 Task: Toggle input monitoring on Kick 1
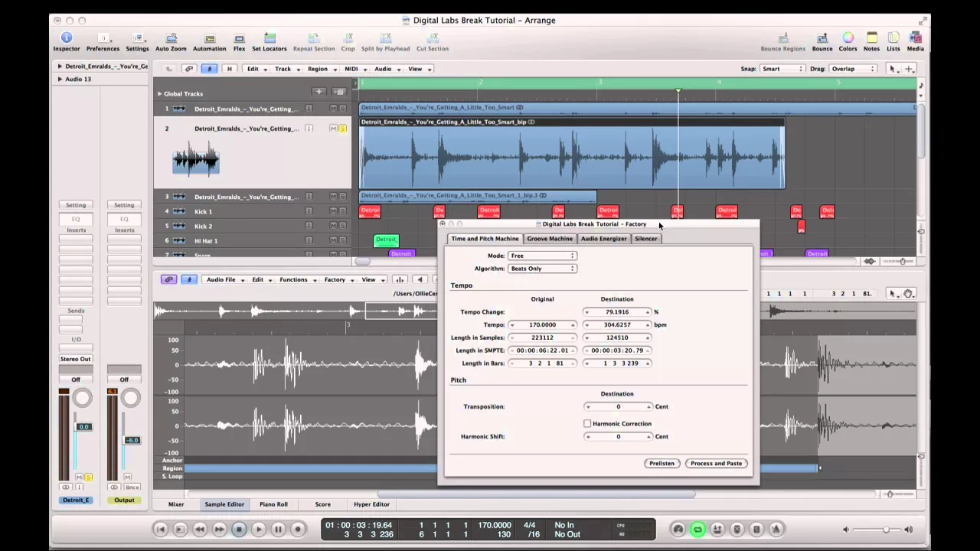(x=309, y=211)
